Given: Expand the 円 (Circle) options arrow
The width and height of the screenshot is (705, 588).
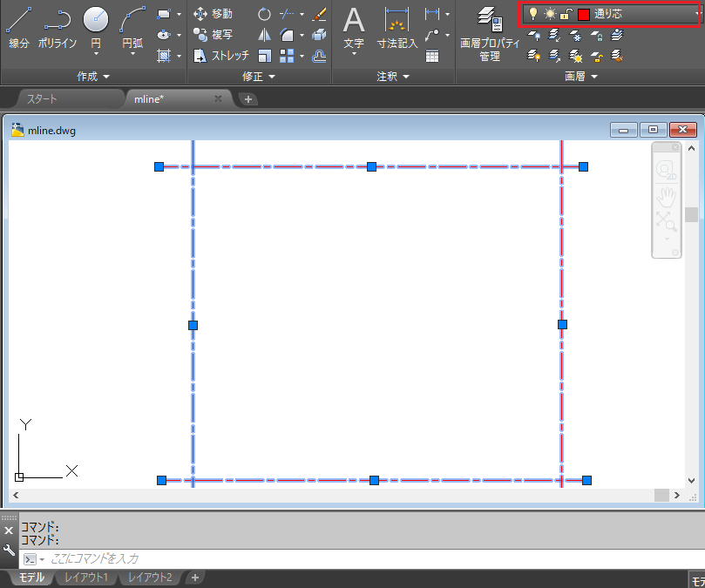Looking at the screenshot, I should click(96, 54).
